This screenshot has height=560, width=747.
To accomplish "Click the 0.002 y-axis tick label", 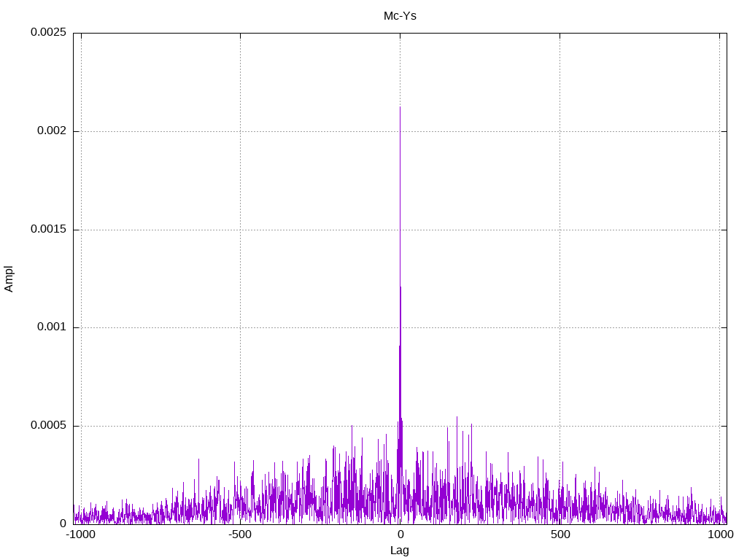I will (52, 131).
